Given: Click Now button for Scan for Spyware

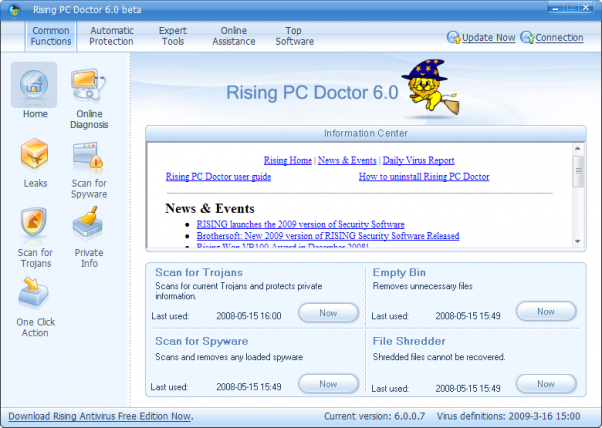Looking at the screenshot, I should (328, 384).
